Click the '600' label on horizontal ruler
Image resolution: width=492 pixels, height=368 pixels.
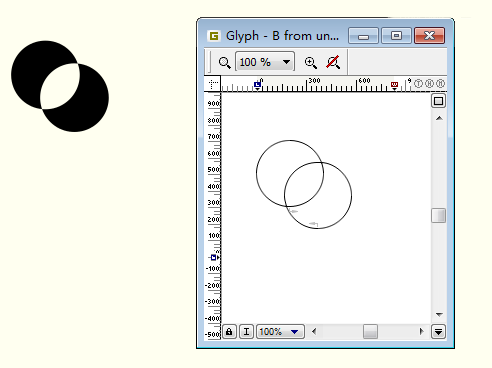tap(364, 81)
